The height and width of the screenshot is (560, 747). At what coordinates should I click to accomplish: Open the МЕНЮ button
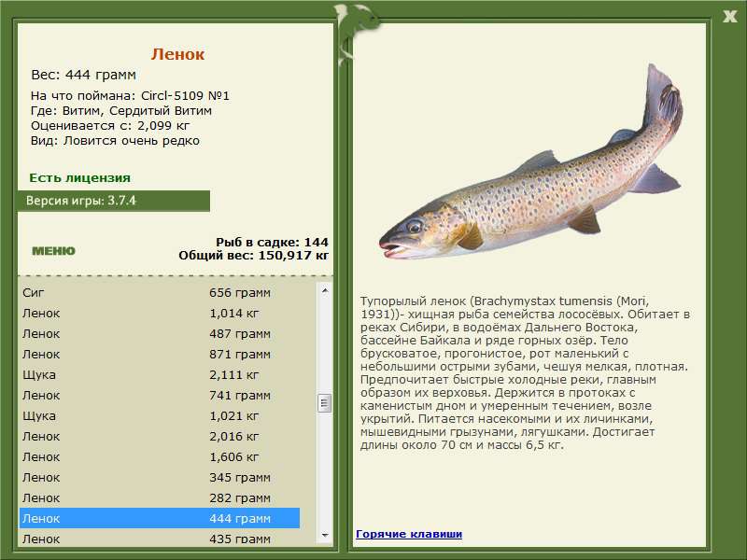(53, 250)
